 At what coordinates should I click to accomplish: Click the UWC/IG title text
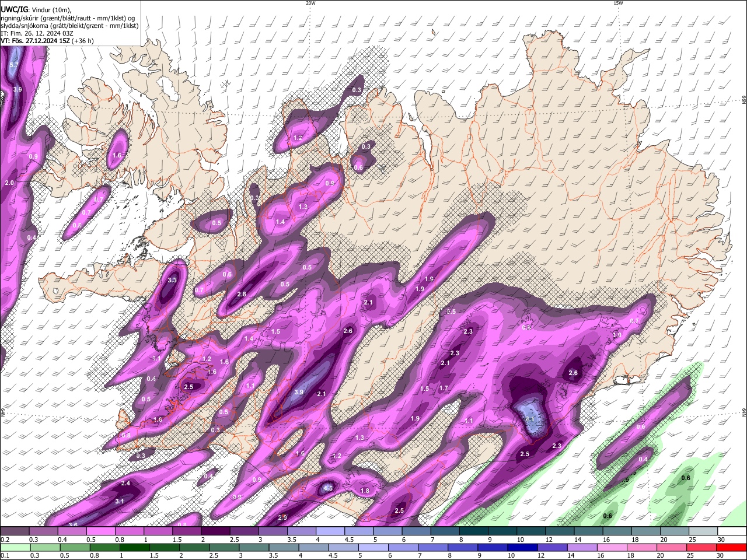[x=14, y=9]
